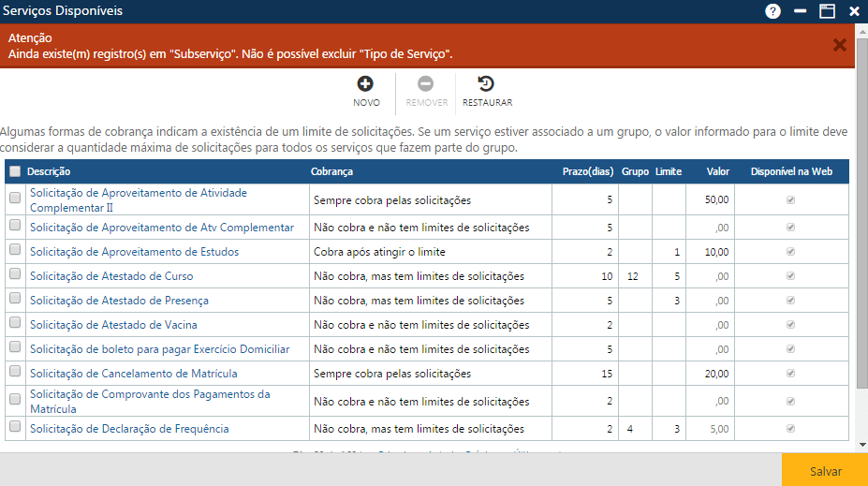
Task: Click the Disponível na Web column header
Action: 791,171
